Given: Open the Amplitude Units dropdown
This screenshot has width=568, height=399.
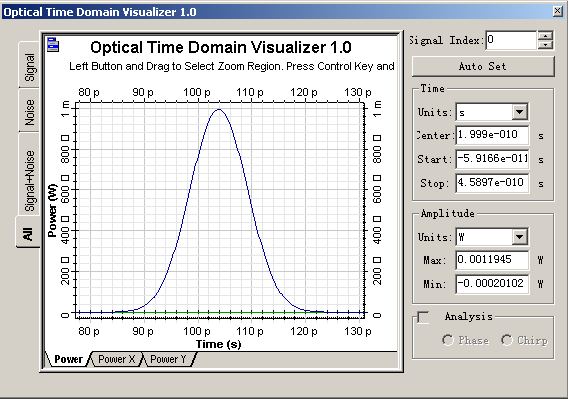Looking at the screenshot, I should coord(519,237).
